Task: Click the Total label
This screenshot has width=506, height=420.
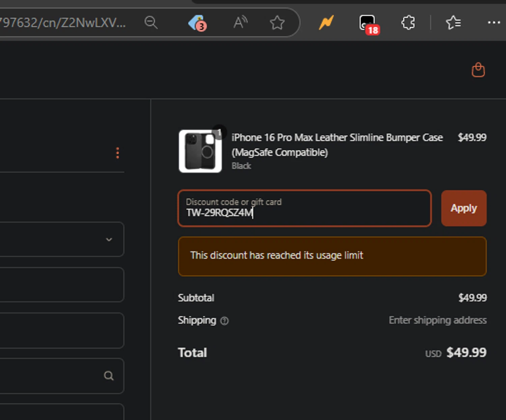Action: 192,353
